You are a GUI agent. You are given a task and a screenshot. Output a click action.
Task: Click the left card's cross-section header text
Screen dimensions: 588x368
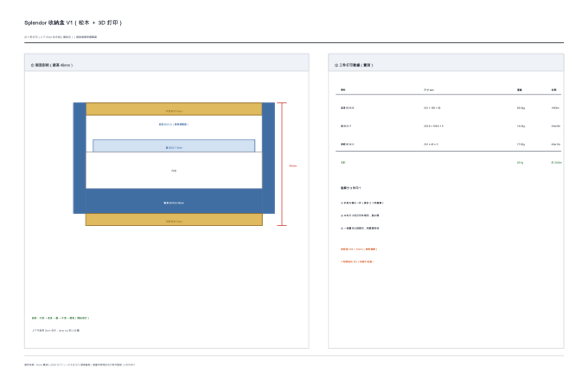[52, 65]
